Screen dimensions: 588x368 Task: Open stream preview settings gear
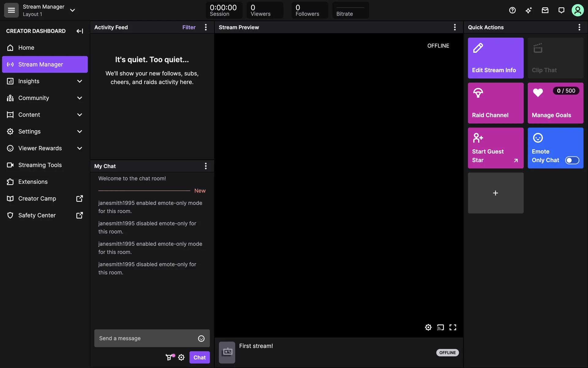[428, 327]
